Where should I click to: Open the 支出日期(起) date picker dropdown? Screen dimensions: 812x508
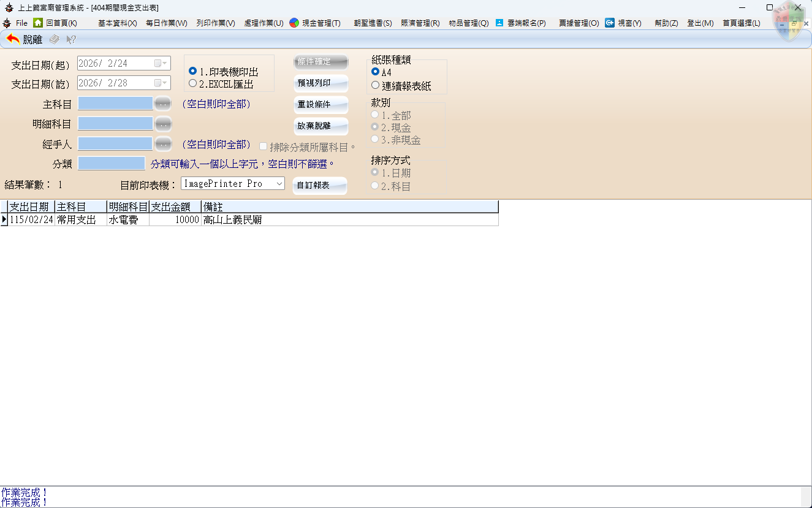pos(161,63)
